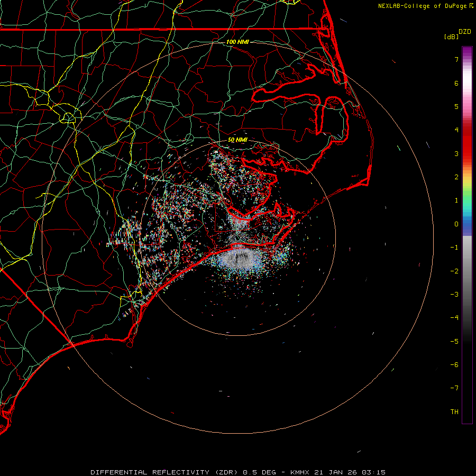This screenshot has width=476, height=476.
Task: Click the -4 tick label on the color scale
Action: click(x=454, y=318)
